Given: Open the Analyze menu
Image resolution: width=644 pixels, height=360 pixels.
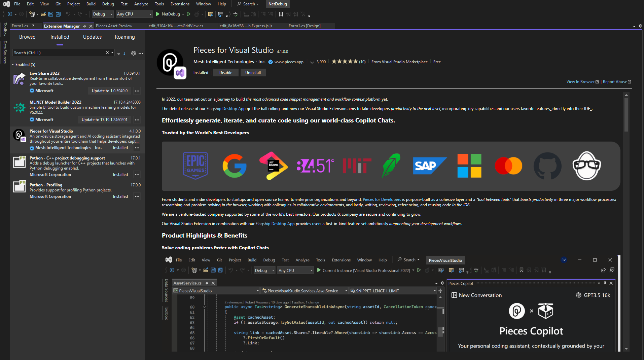Looking at the screenshot, I should pos(141,4).
